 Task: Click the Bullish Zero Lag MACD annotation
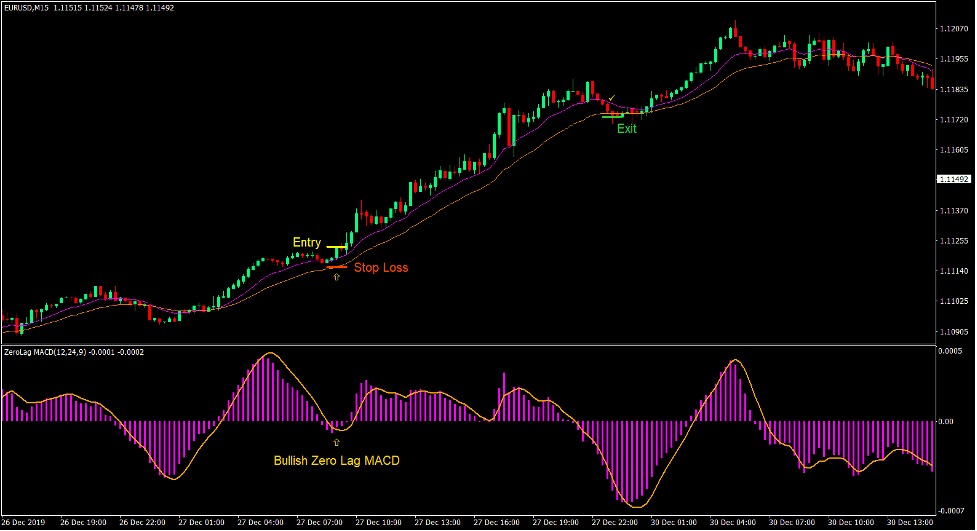336,461
